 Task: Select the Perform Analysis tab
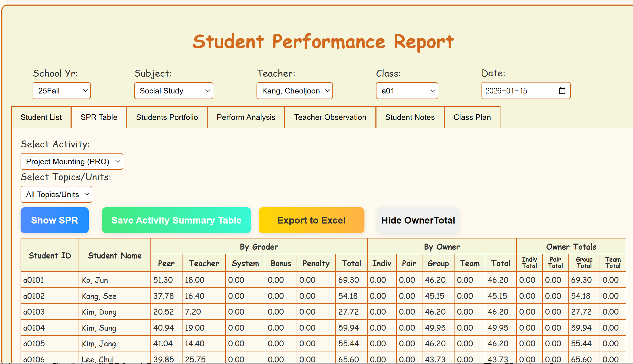coord(246,117)
